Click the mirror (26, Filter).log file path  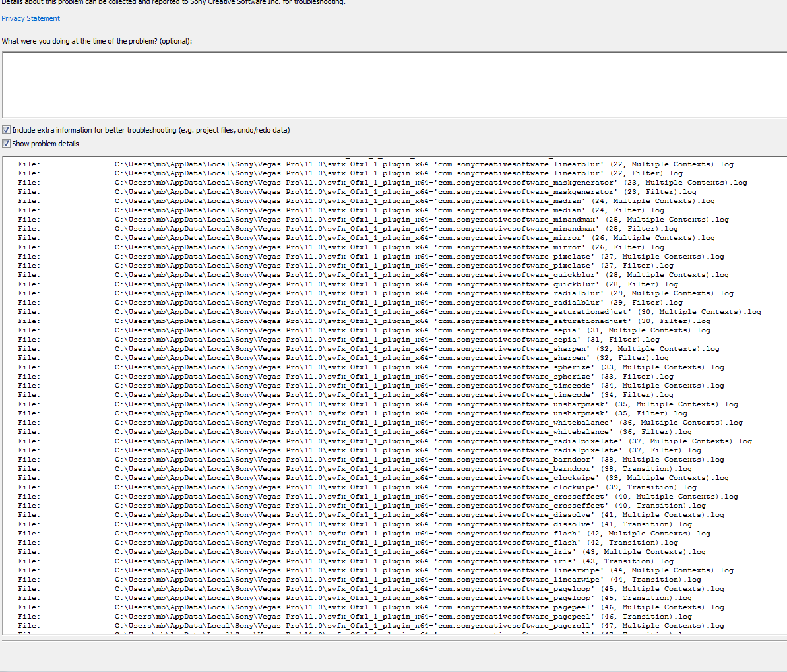click(341, 247)
